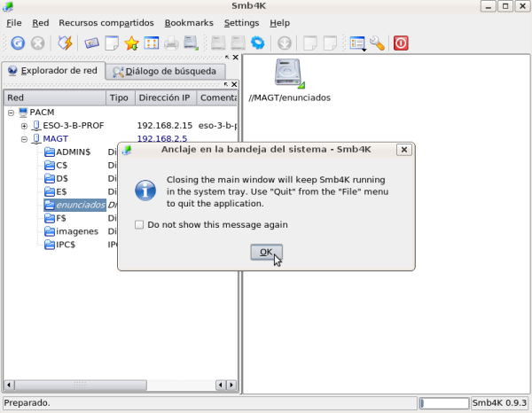Select the mounted //MAGT/enunciados drive icon
Screen dimensions: 532x413
pos(288,74)
